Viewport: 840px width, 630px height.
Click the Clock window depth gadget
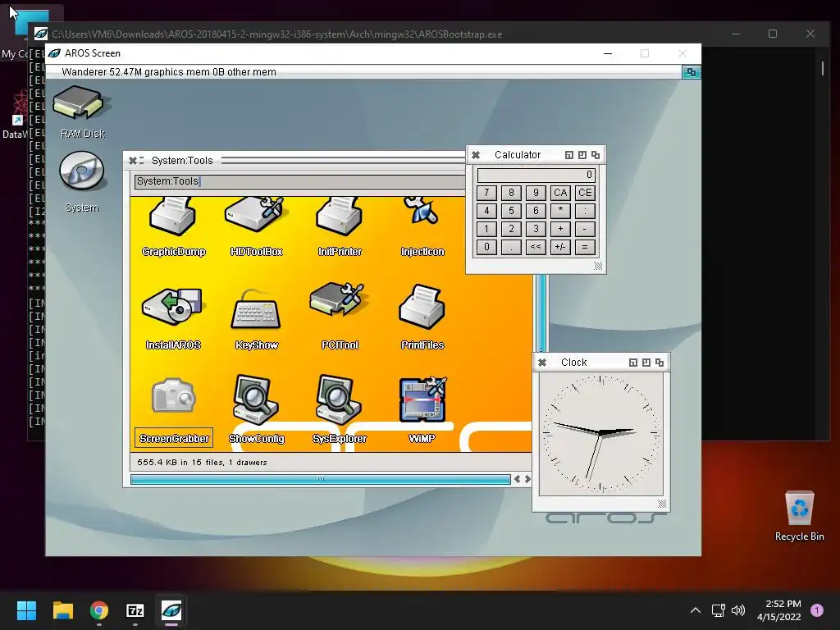660,363
